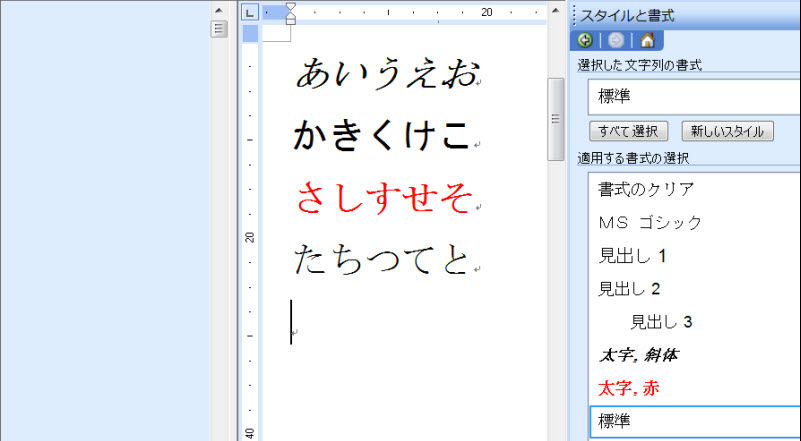Click the scroll-up arrow of the left pane
Image resolution: width=801 pixels, height=441 pixels.
pyautogui.click(x=219, y=8)
